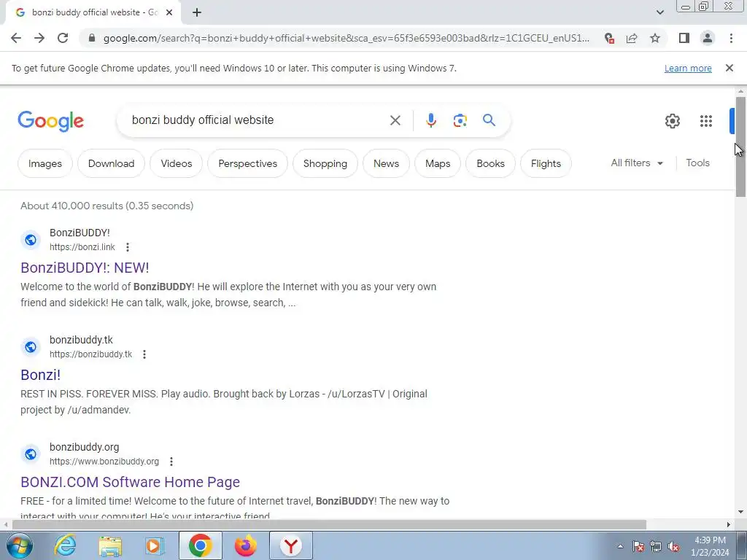This screenshot has height=560, width=747.
Task: Open Google quick settings gear
Action: tap(672, 121)
